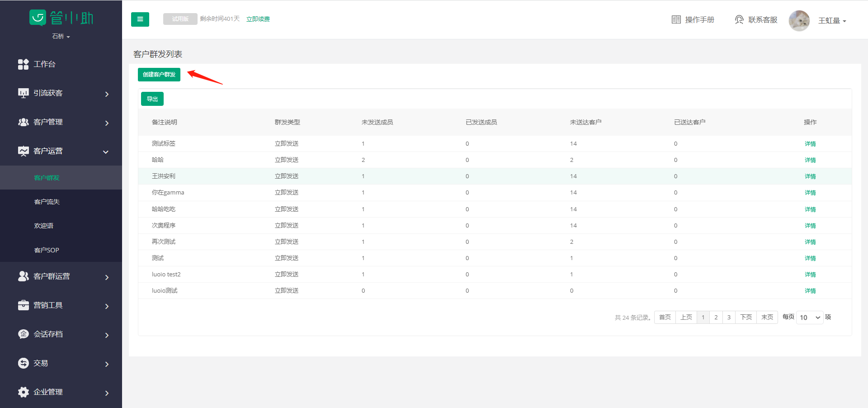Click the 营销工具 briefcase icon
The height and width of the screenshot is (408, 868).
click(24, 305)
